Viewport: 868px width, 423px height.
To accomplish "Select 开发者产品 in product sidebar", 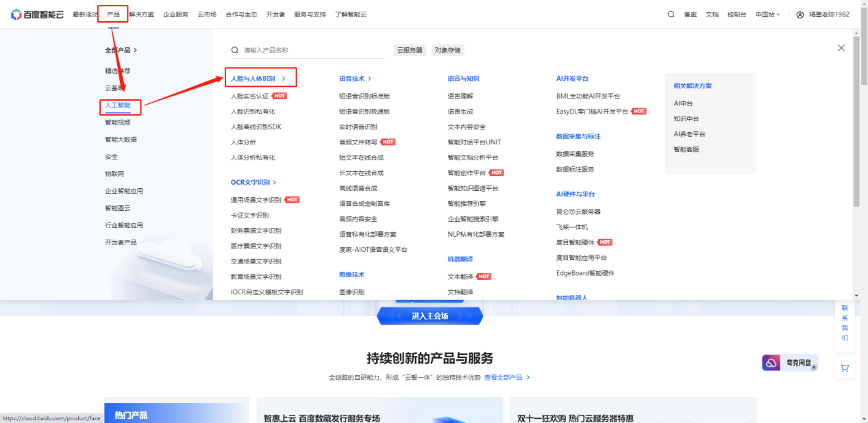I will click(x=121, y=242).
